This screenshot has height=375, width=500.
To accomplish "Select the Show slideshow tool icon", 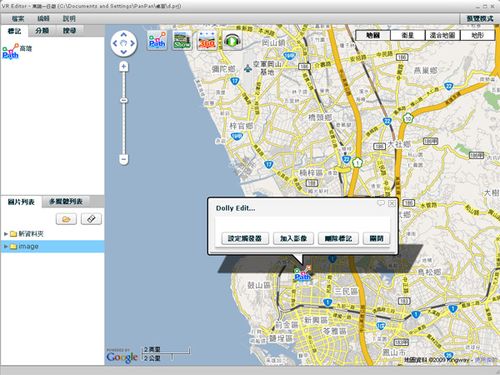I will (x=182, y=40).
